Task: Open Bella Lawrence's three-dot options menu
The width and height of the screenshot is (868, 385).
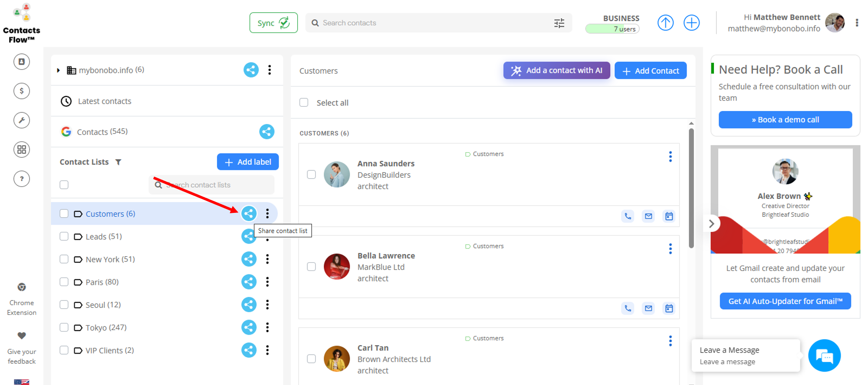Action: pyautogui.click(x=670, y=248)
